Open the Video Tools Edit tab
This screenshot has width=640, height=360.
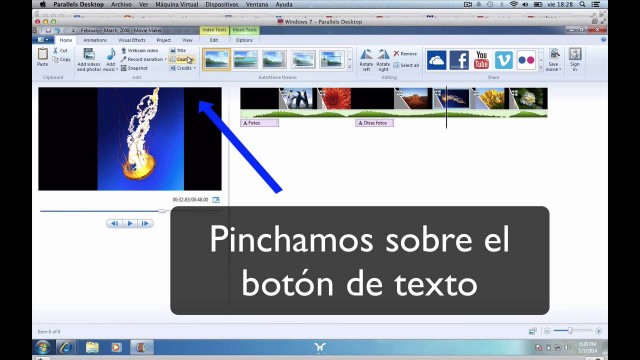tap(214, 40)
